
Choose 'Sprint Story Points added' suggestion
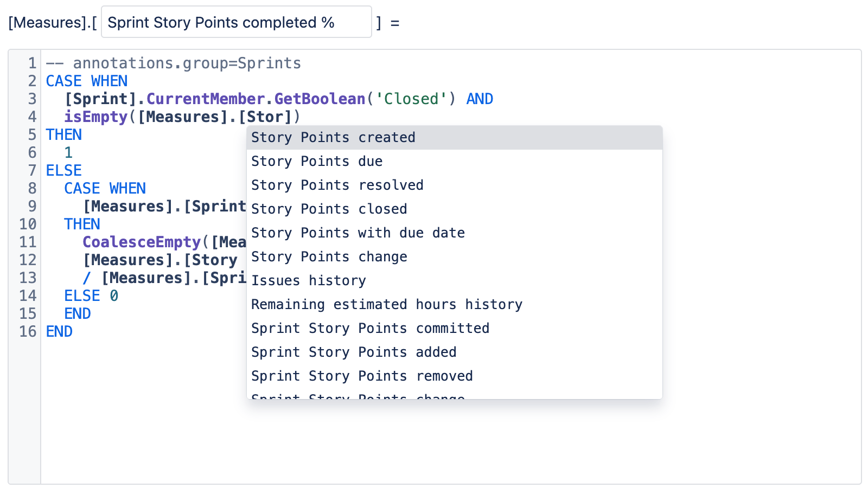click(x=455, y=352)
